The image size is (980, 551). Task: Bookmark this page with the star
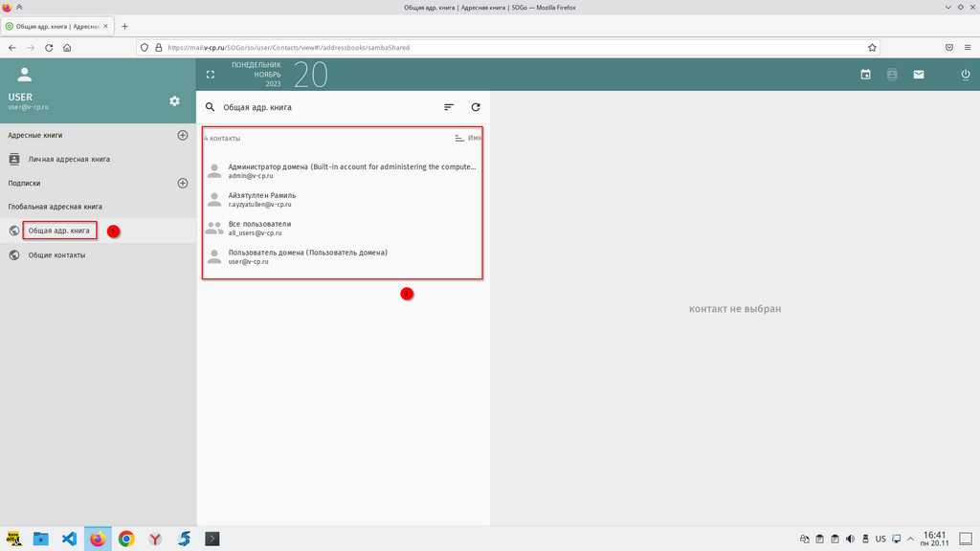coord(872,47)
